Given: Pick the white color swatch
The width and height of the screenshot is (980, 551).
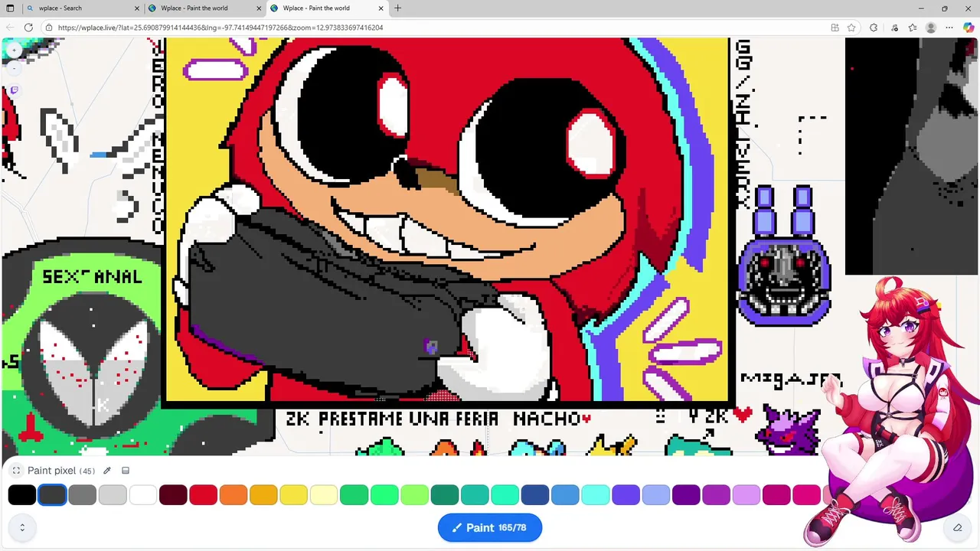Looking at the screenshot, I should tap(143, 495).
